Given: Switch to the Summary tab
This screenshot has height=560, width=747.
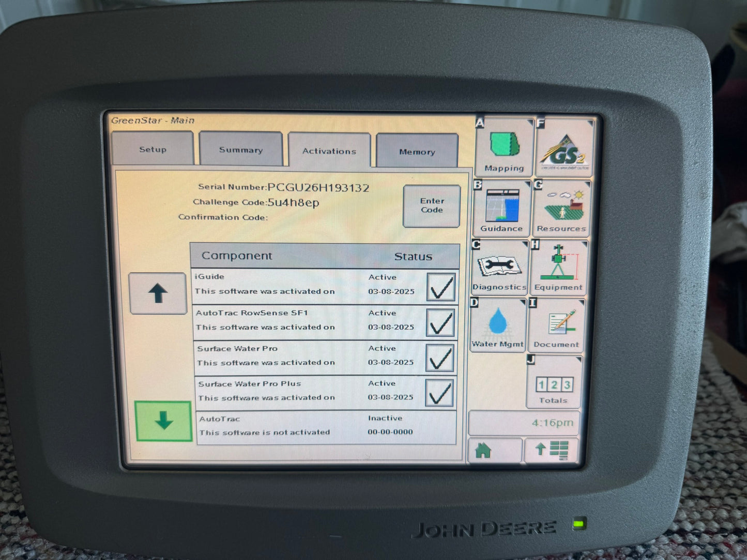Looking at the screenshot, I should tap(241, 149).
